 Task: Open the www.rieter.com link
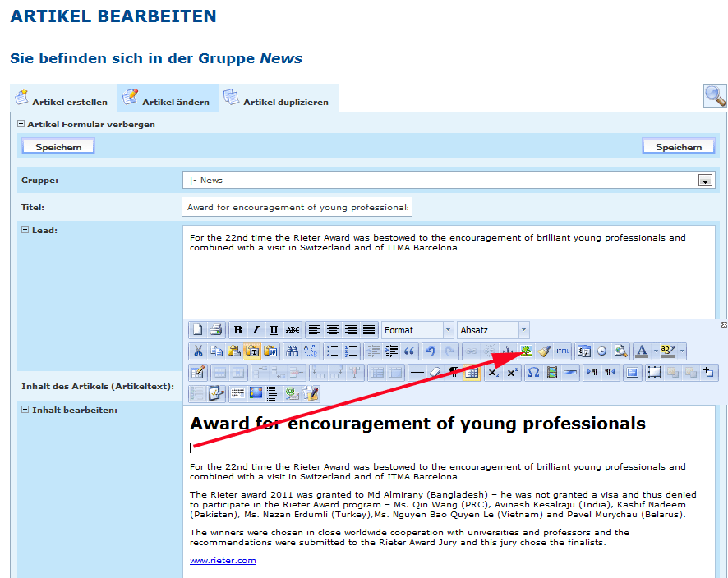pos(223,561)
